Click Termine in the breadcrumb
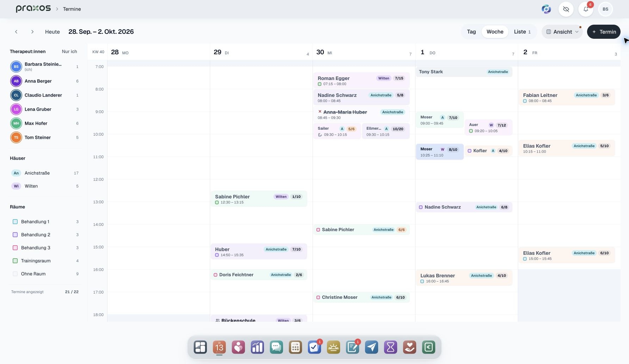The width and height of the screenshot is (629, 364). [72, 9]
